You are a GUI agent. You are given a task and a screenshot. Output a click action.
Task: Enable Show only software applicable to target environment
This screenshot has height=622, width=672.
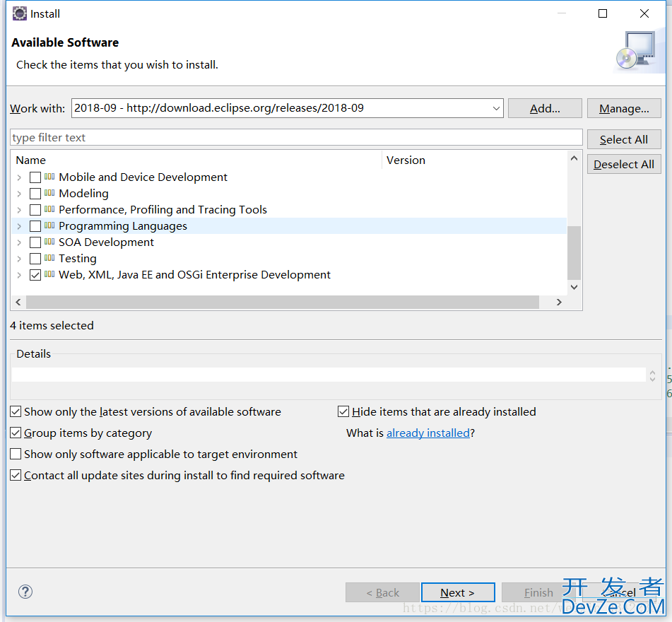click(16, 454)
